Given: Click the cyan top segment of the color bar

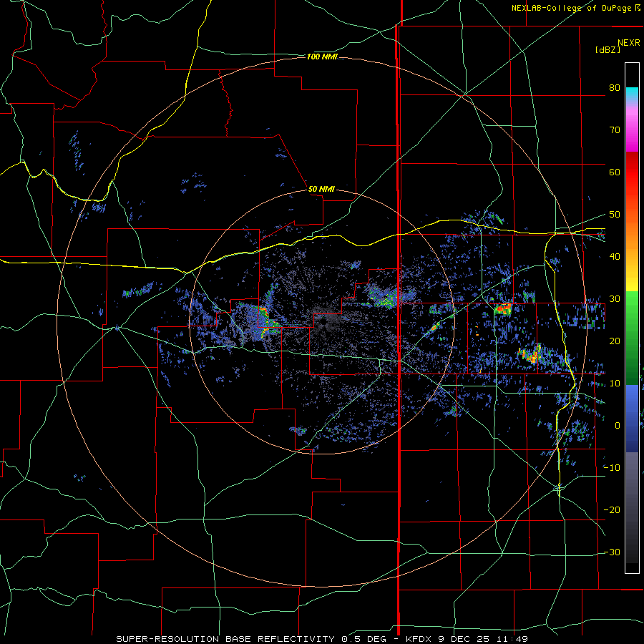Looking at the screenshot, I should click(x=632, y=94).
